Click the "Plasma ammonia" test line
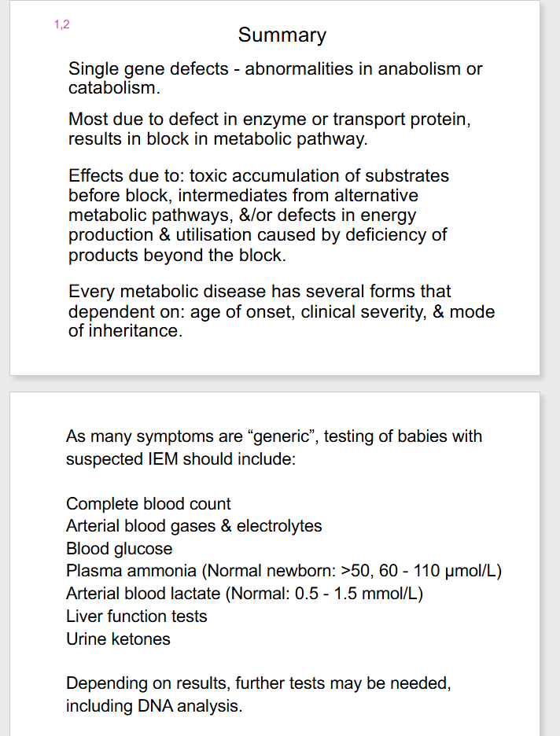 point(283,571)
